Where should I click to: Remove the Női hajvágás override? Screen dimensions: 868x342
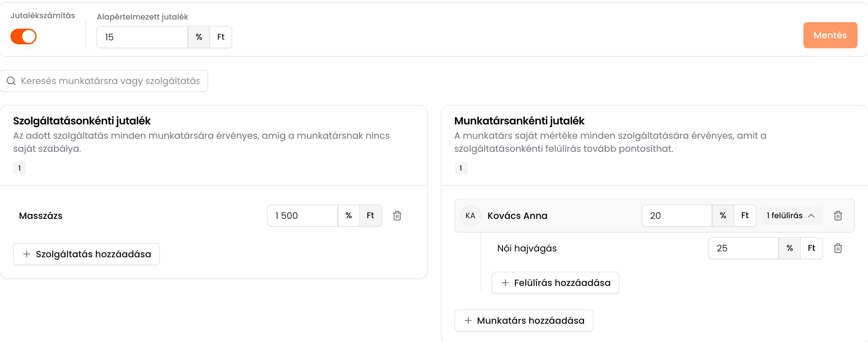[838, 248]
